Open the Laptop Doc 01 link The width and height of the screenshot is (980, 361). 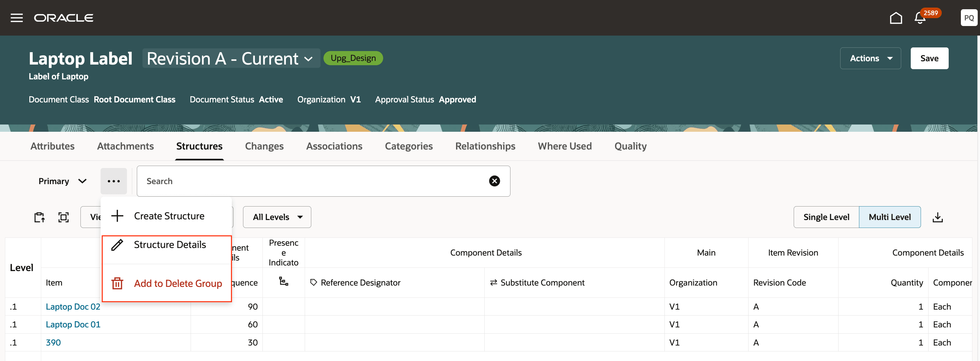pos(73,324)
